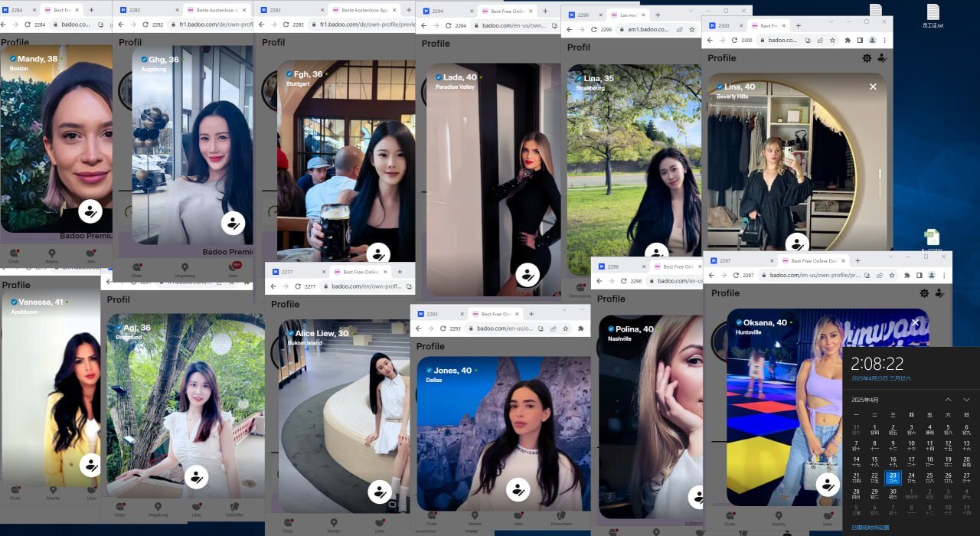Click 2025年4月 calendar month header

click(865, 400)
